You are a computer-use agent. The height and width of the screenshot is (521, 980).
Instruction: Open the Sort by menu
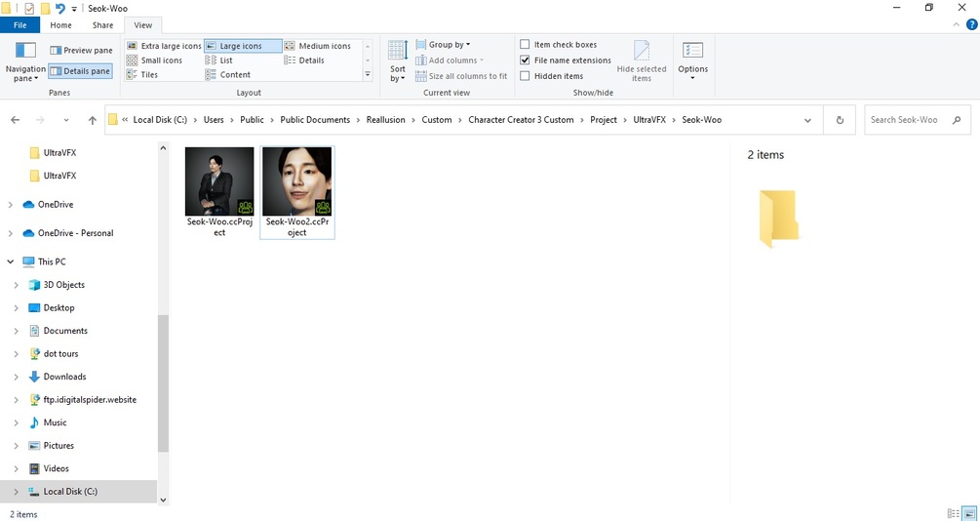pos(398,60)
